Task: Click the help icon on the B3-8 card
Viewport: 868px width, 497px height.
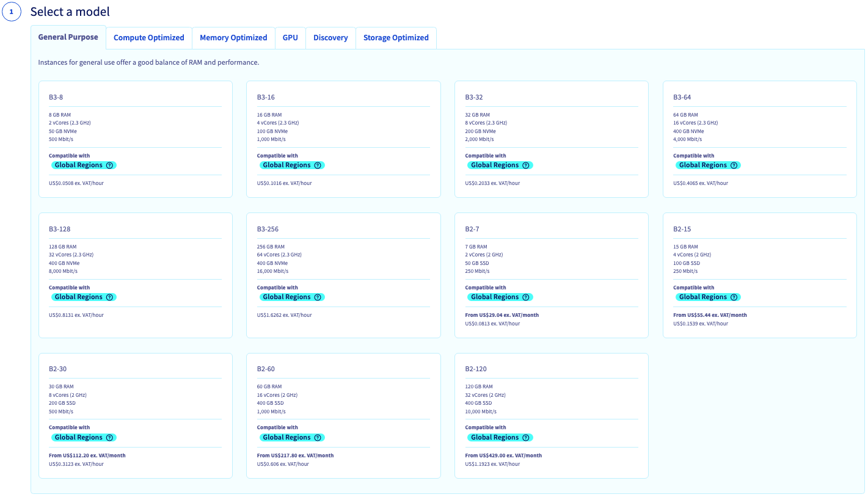Action: tap(109, 165)
